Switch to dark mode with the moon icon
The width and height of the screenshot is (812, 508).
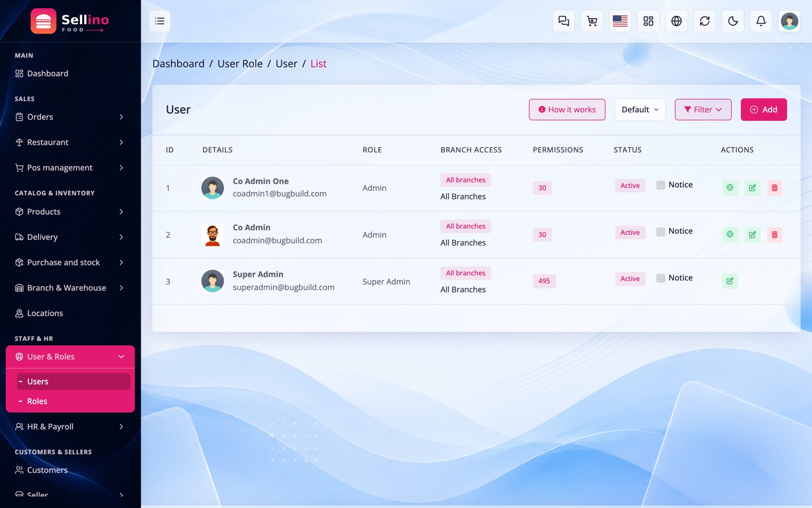[733, 21]
